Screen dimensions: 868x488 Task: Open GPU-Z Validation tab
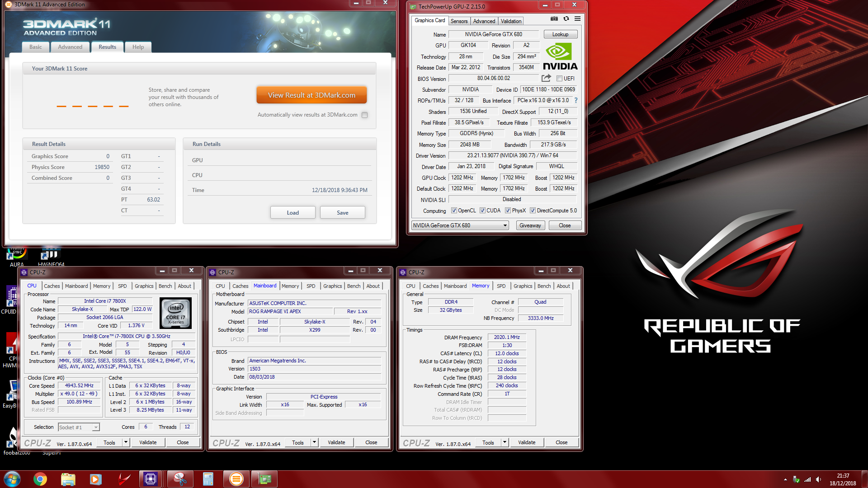coord(511,21)
